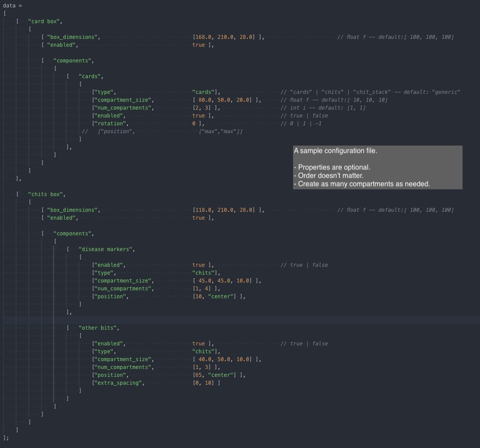
Task: Click the "chits box" string
Action: click(46, 194)
